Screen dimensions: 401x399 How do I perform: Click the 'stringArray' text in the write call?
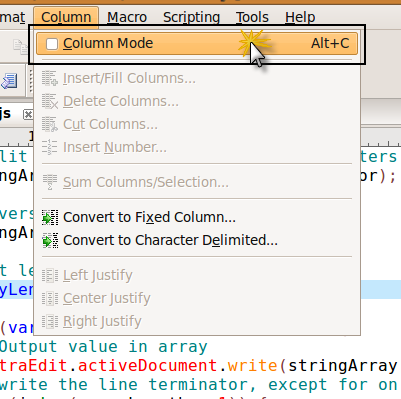pyautogui.click(x=343, y=366)
